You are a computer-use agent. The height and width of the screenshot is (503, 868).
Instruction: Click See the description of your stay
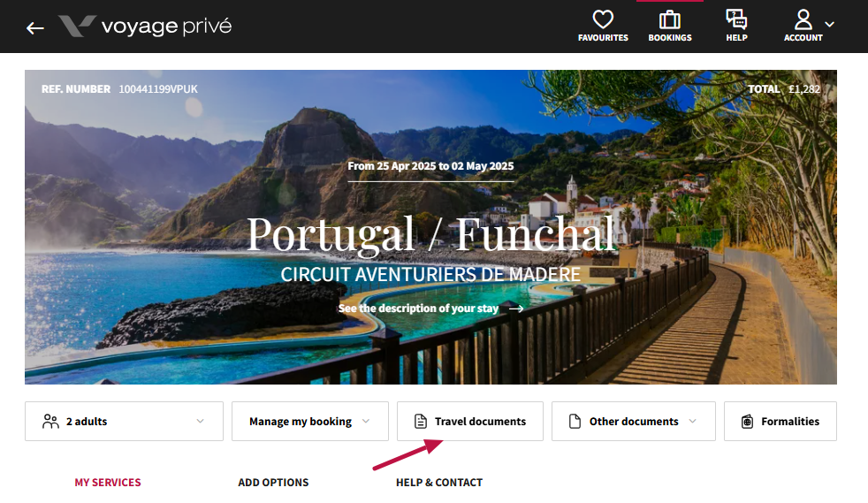(430, 309)
